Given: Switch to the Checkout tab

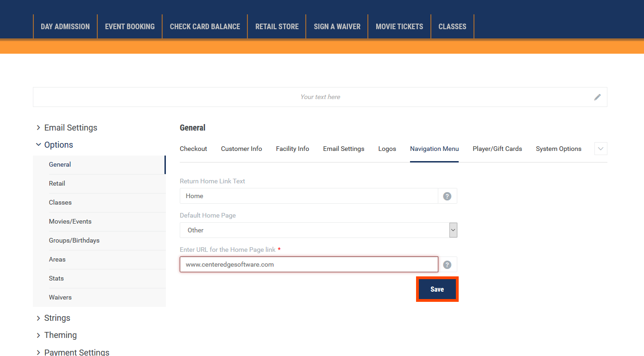Looking at the screenshot, I should pyautogui.click(x=193, y=149).
